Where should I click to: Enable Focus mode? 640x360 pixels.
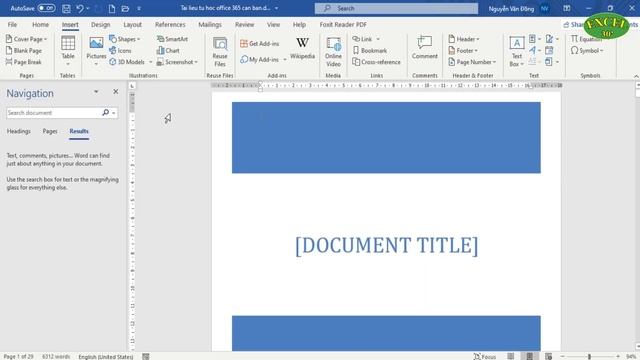[484, 356]
